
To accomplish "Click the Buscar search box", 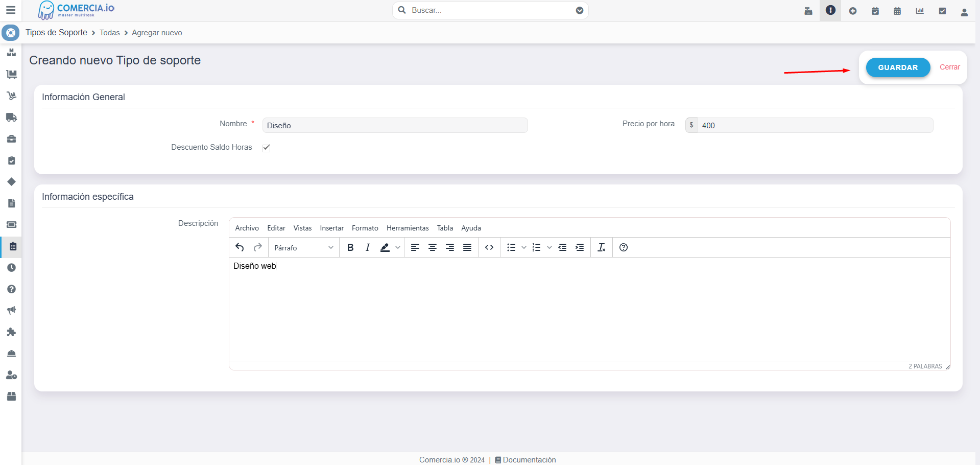I will (490, 10).
